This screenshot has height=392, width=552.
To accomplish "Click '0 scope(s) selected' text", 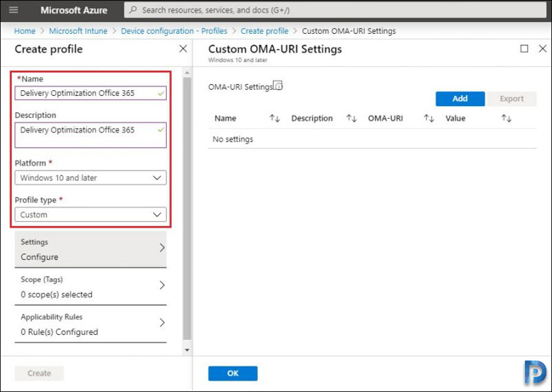I will tap(56, 295).
